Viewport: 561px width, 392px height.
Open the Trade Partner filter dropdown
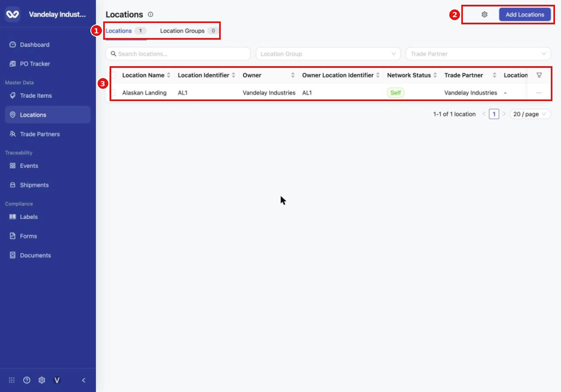[x=478, y=54]
